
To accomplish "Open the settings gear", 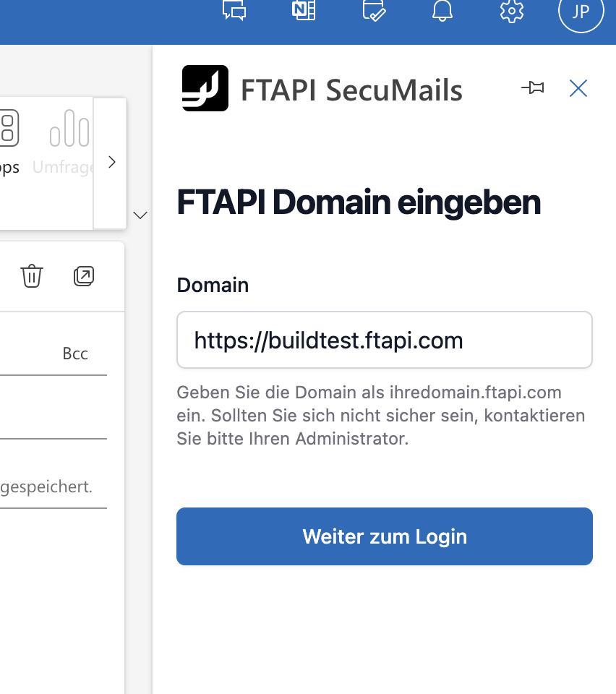I will click(512, 11).
